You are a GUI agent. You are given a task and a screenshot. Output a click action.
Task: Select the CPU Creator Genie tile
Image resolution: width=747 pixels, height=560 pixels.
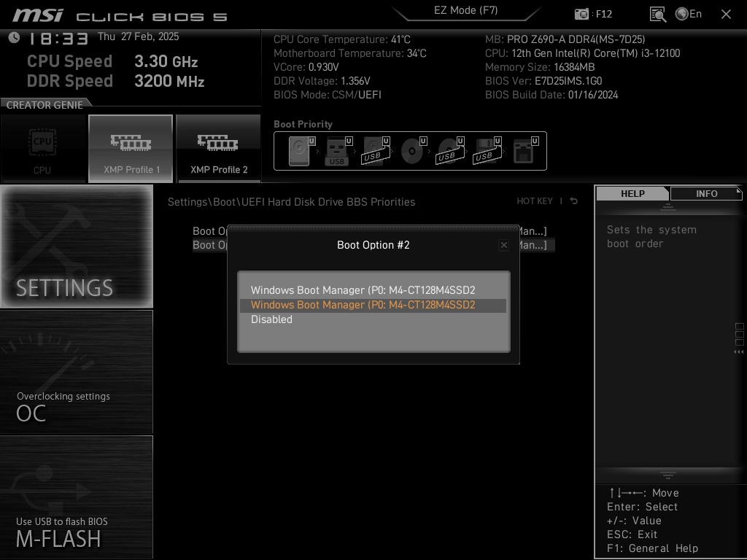coord(43,149)
